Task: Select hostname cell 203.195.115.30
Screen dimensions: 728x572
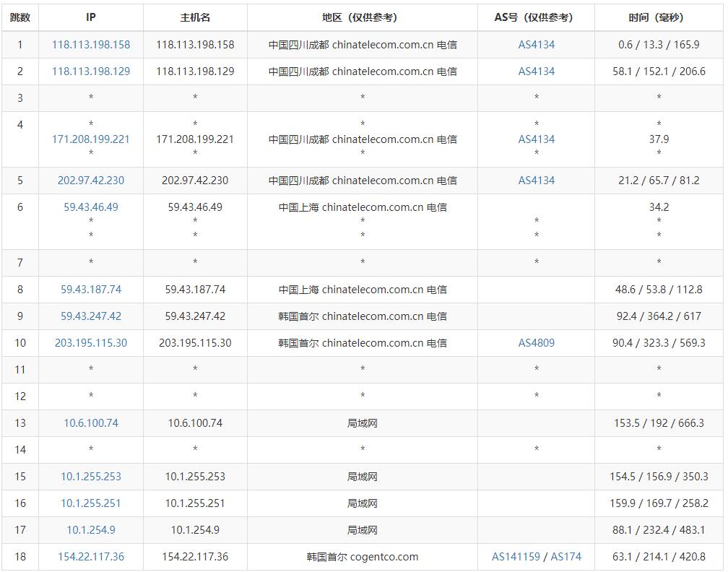Action: [x=195, y=342]
